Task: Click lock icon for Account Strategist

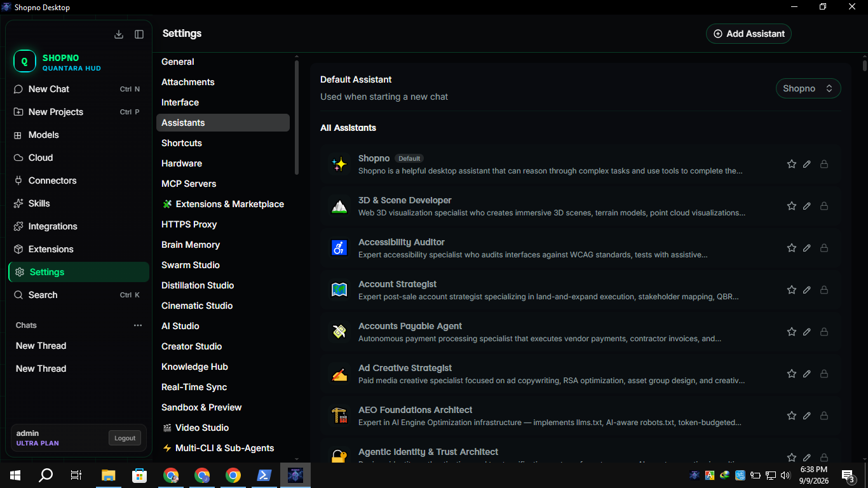Action: pos(824,290)
